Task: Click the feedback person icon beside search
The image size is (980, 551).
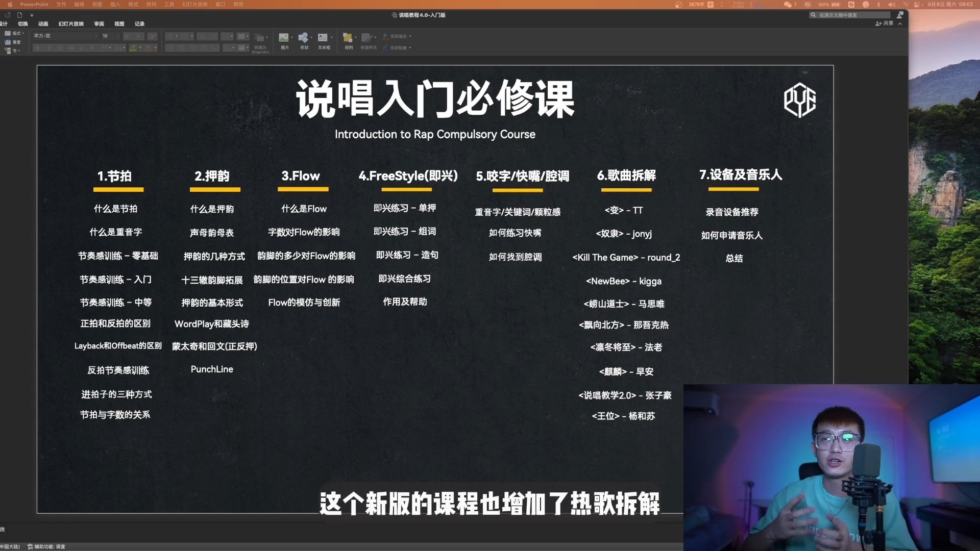Action: coord(900,15)
